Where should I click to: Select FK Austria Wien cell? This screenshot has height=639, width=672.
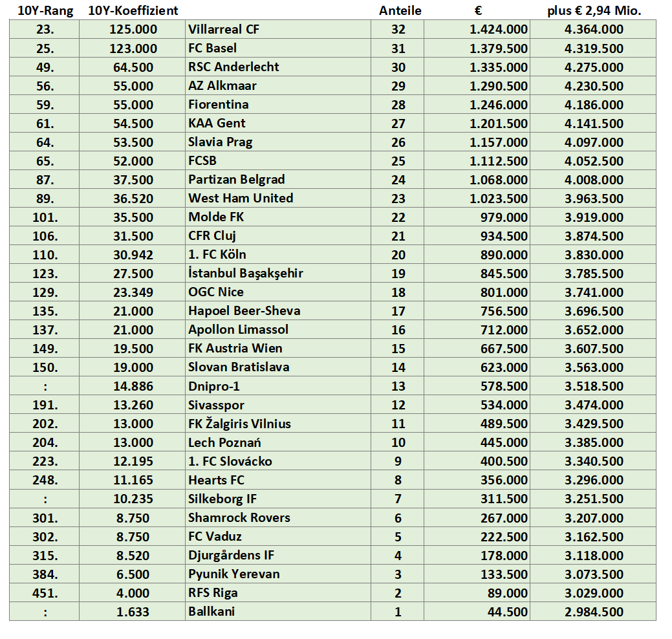tap(278, 348)
